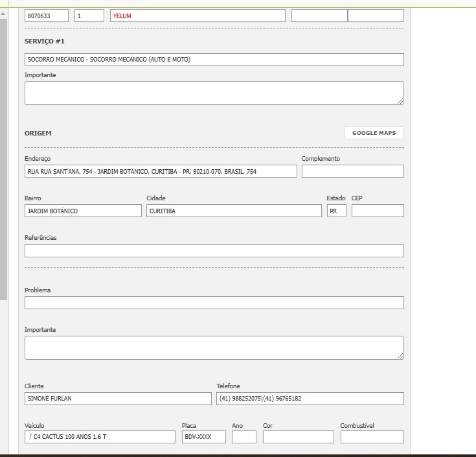This screenshot has width=476, height=457.
Task: Click the Complemento input field
Action: [x=352, y=171]
